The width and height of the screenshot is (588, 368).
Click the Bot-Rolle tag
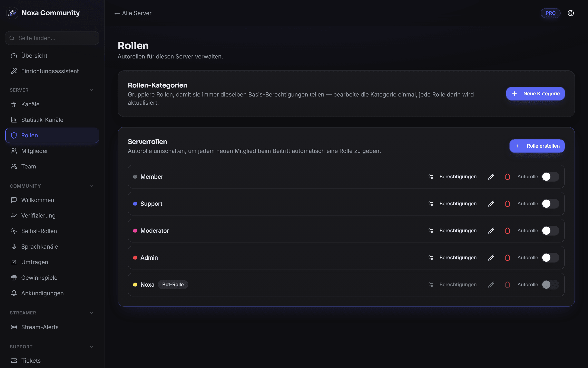(x=173, y=285)
